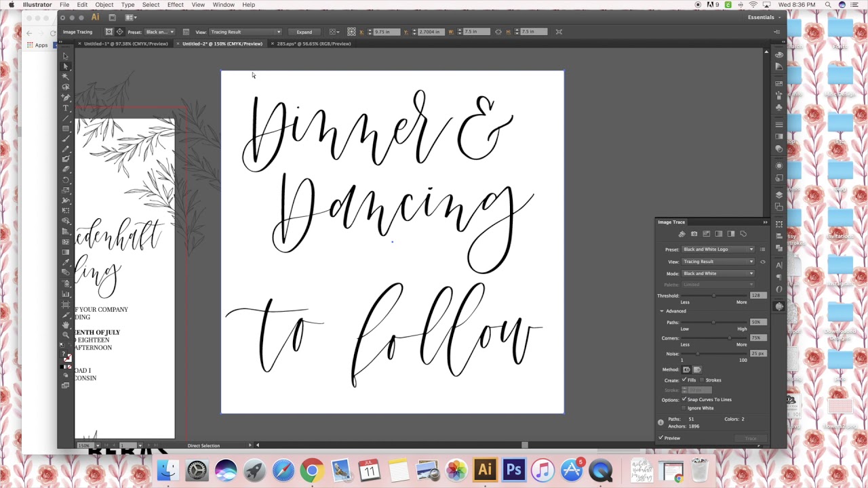Viewport: 868px width, 488px height.
Task: Toggle Snap Curves To Lines checkbox
Action: click(684, 399)
